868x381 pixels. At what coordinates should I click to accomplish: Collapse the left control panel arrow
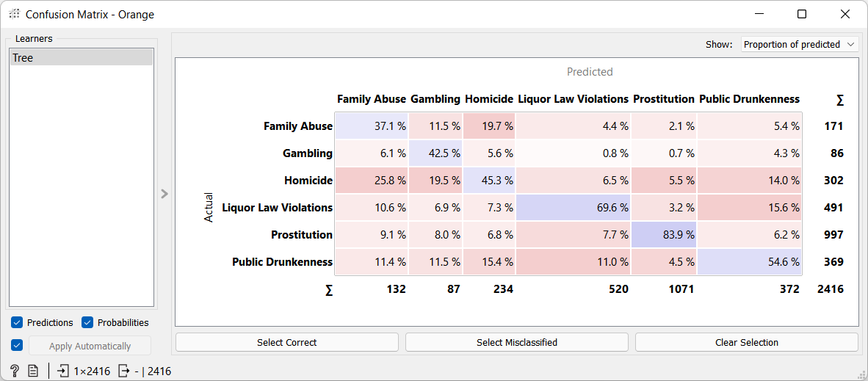pyautogui.click(x=164, y=194)
